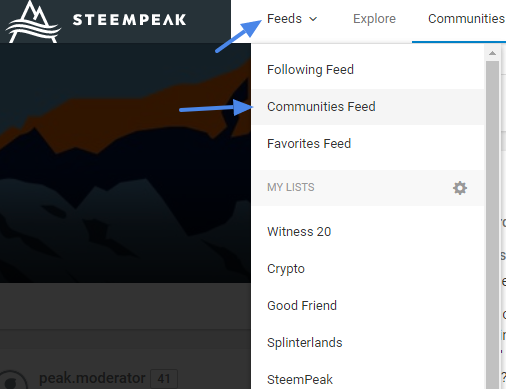The width and height of the screenshot is (506, 389).
Task: Click the STEEMPEAK wordmark
Action: pos(129,20)
